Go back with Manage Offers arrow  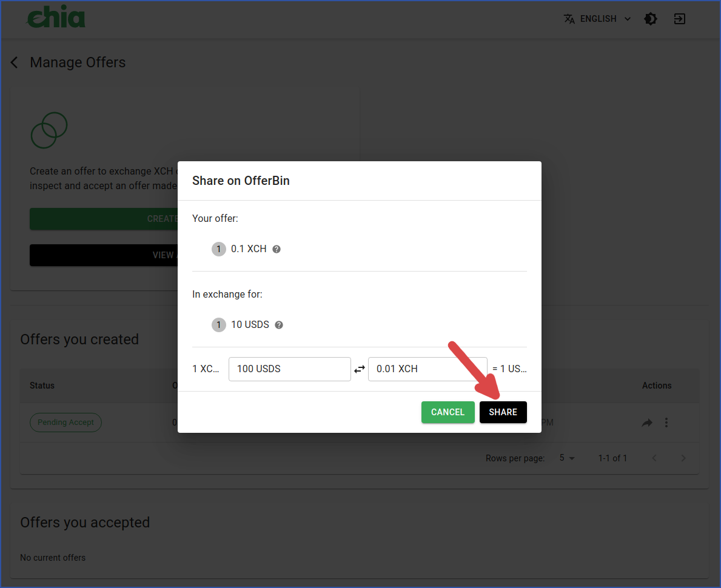15,62
